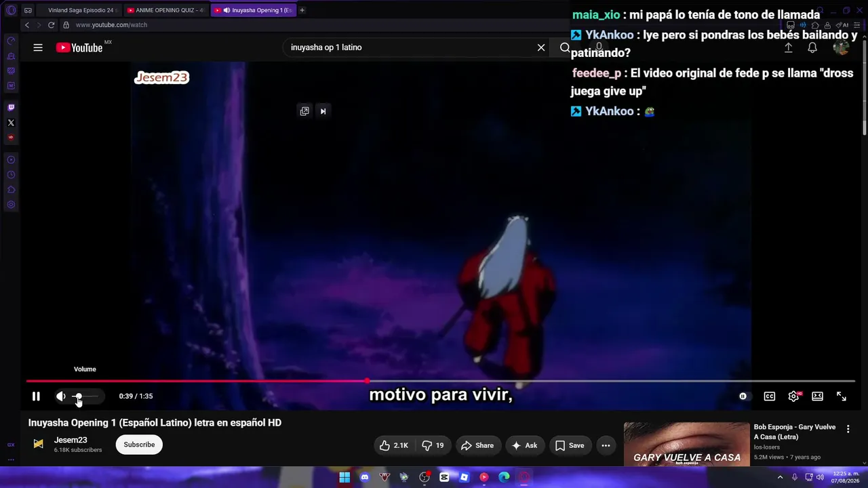This screenshot has width=868, height=488.
Task: Open X in the Opera sidebar
Action: pyautogui.click(x=11, y=123)
